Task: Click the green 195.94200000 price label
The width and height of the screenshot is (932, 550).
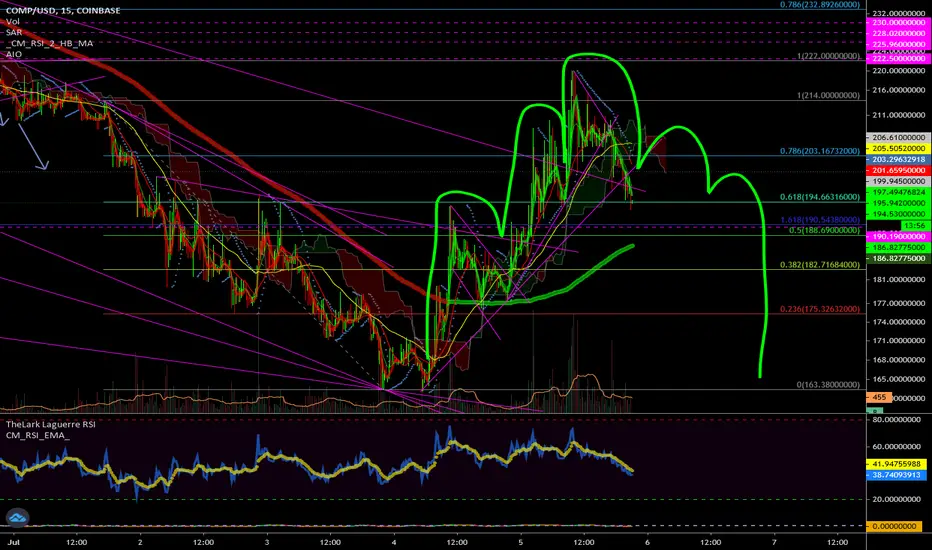Action: click(x=899, y=203)
